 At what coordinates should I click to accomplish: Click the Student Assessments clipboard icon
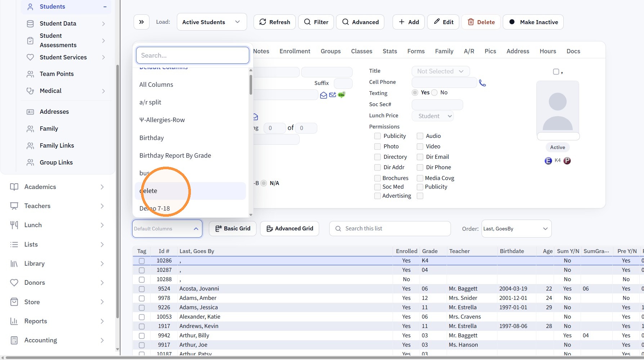click(x=31, y=40)
